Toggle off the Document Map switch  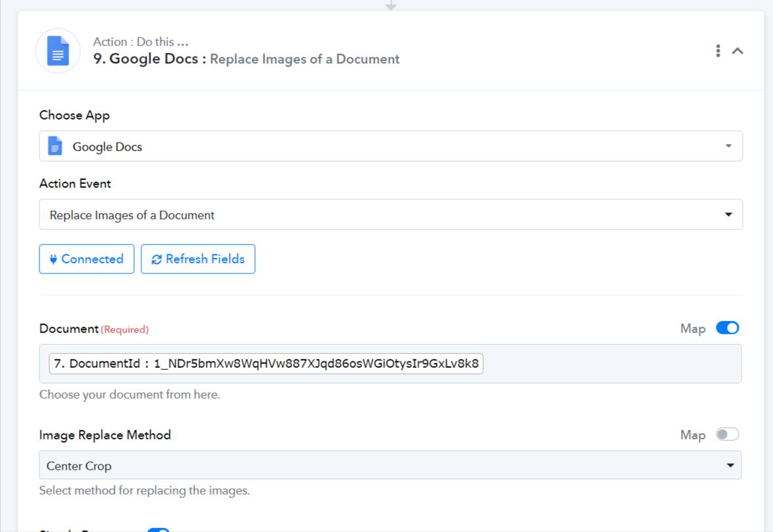point(727,328)
